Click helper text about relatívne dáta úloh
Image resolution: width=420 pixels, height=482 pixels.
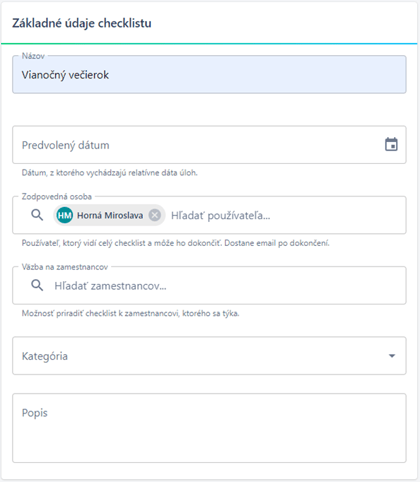pos(110,173)
